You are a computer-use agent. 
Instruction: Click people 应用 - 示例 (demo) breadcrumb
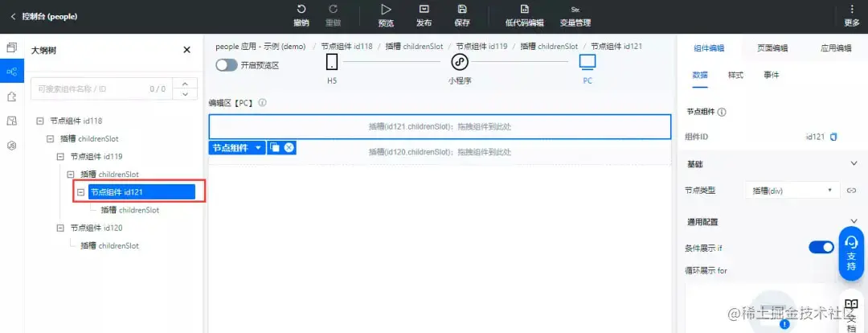tap(260, 47)
